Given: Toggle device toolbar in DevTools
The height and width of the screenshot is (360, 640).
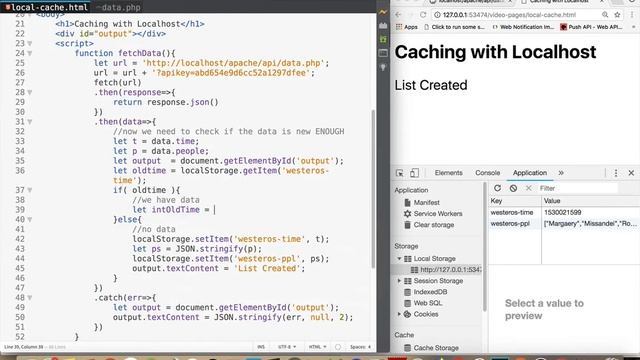Looking at the screenshot, I should pyautogui.click(x=414, y=173).
